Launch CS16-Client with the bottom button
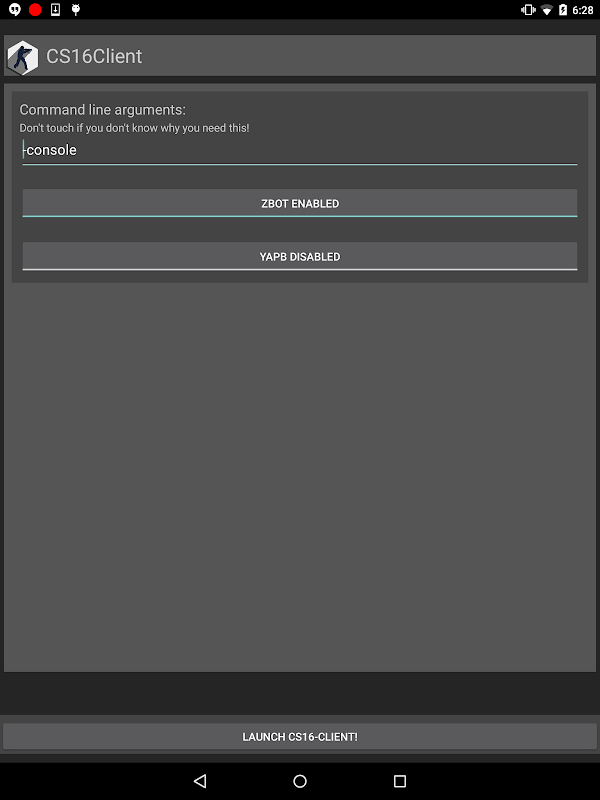The height and width of the screenshot is (800, 600). point(300,737)
